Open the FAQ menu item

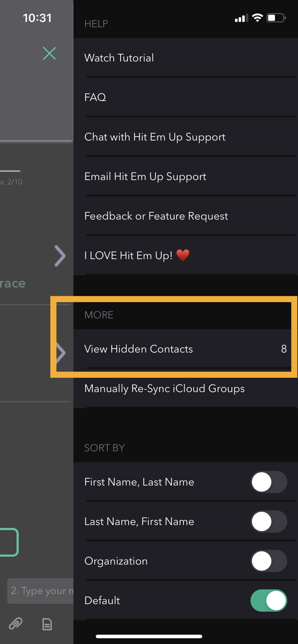coord(95,97)
